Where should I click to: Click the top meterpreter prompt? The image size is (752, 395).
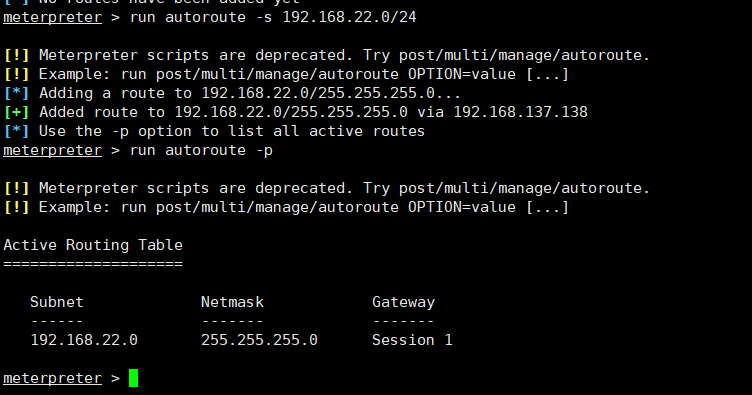(52, 18)
